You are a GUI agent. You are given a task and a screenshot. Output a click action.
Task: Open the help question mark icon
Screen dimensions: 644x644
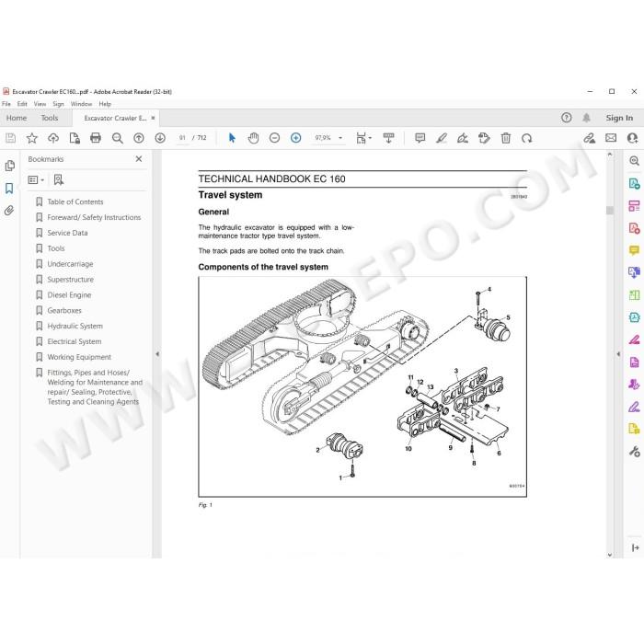tap(567, 118)
